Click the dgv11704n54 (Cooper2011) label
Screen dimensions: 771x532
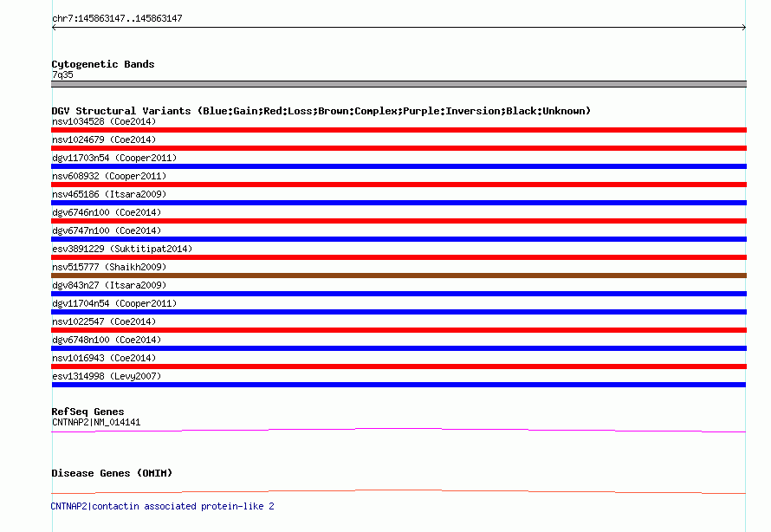pyautogui.click(x=114, y=303)
